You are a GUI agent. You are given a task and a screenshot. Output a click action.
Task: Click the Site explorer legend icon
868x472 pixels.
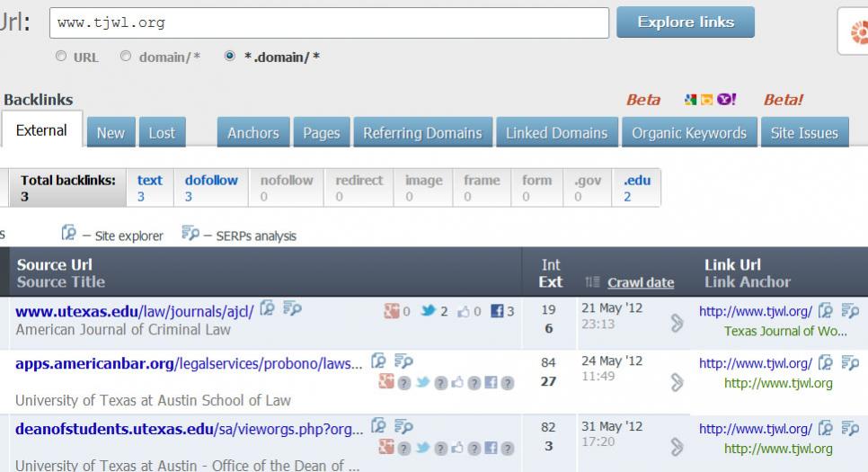(68, 233)
